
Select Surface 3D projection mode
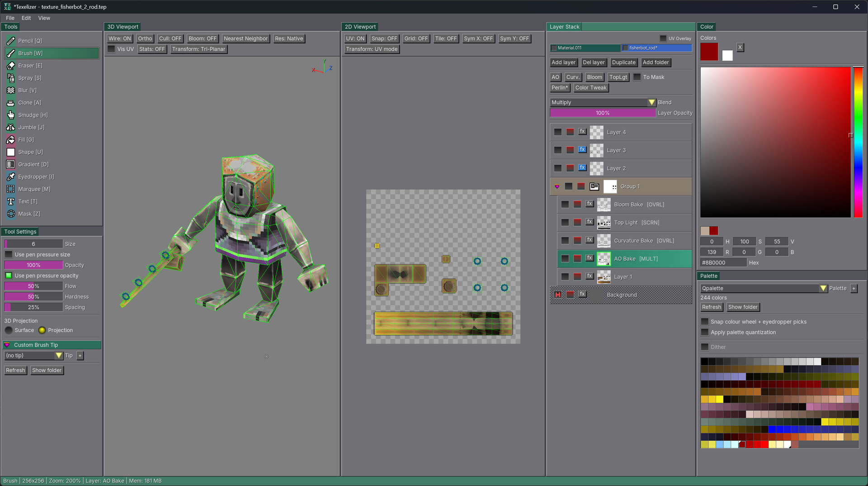[9, 330]
